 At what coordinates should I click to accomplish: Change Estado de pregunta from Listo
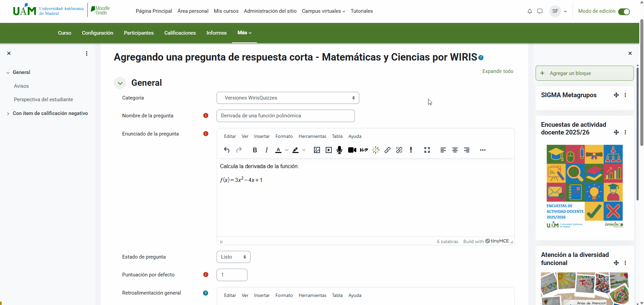pyautogui.click(x=233, y=257)
